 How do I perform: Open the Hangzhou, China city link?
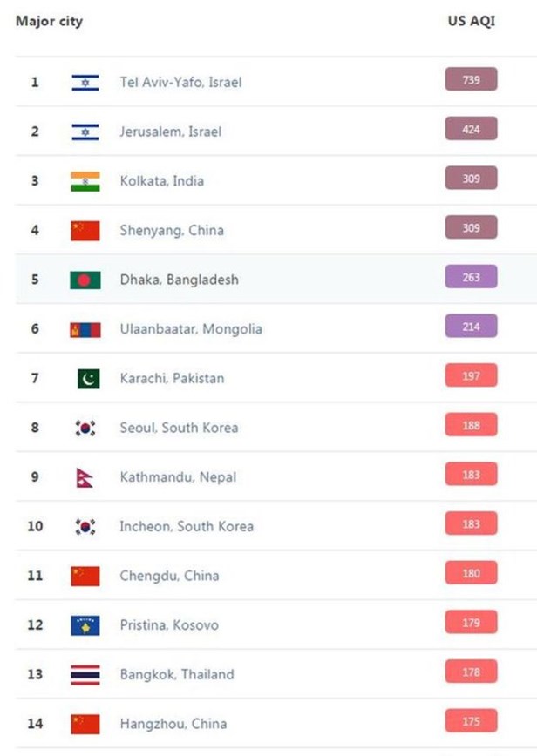coord(173,724)
